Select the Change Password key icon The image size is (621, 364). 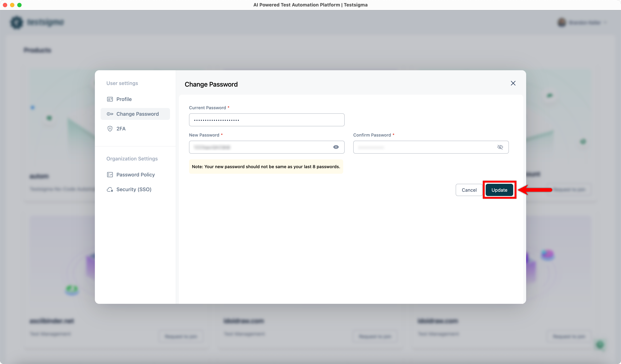point(110,114)
